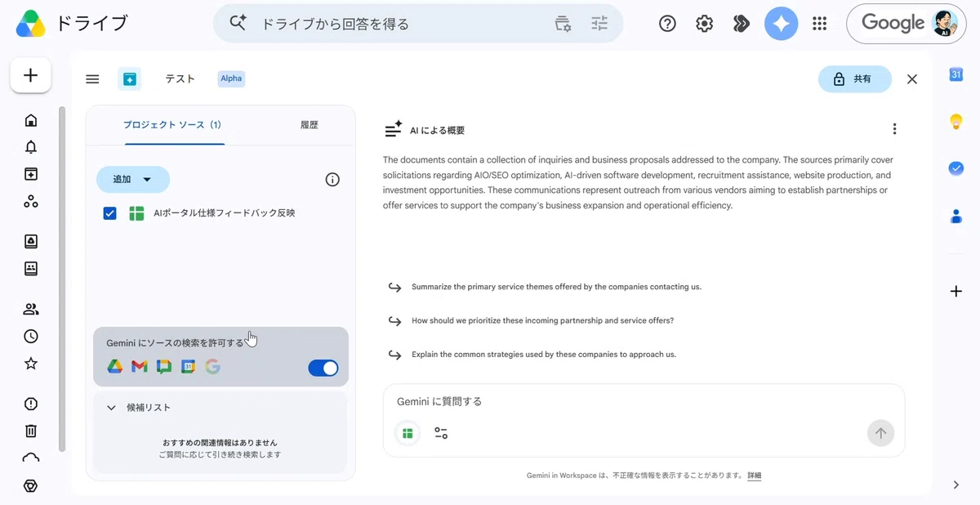
Task: Open My Drive in sidebar
Action: pyautogui.click(x=31, y=241)
